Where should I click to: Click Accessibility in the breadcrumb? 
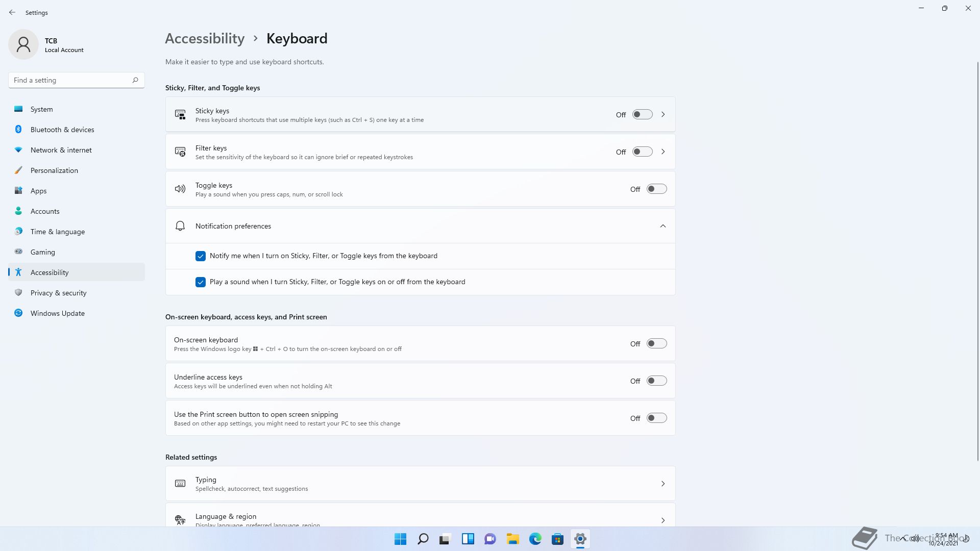(x=205, y=39)
